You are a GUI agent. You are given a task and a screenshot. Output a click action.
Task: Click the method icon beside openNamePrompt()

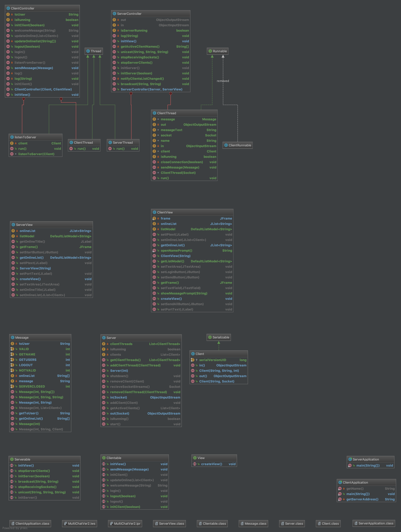154,251
